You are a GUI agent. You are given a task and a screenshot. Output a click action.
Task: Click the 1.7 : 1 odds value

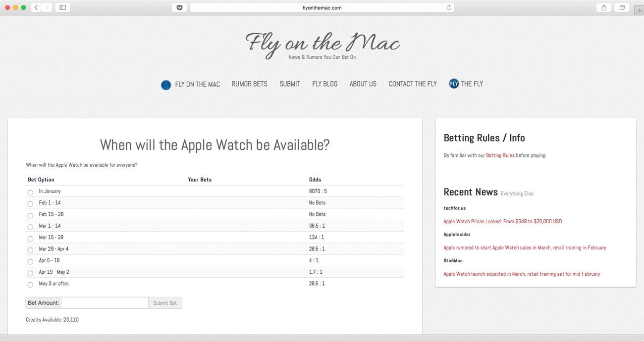(x=316, y=272)
